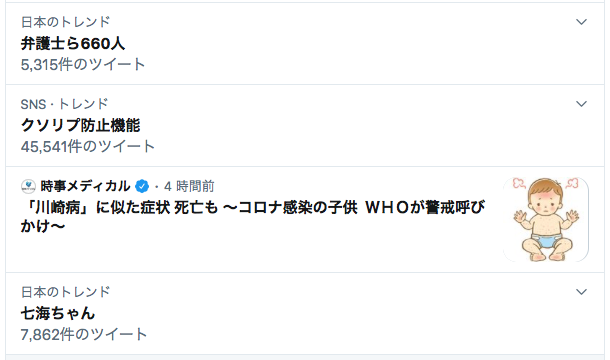Click 日本のトレンド label above 七海ちゃん
This screenshot has width=610, height=360.
point(66,292)
